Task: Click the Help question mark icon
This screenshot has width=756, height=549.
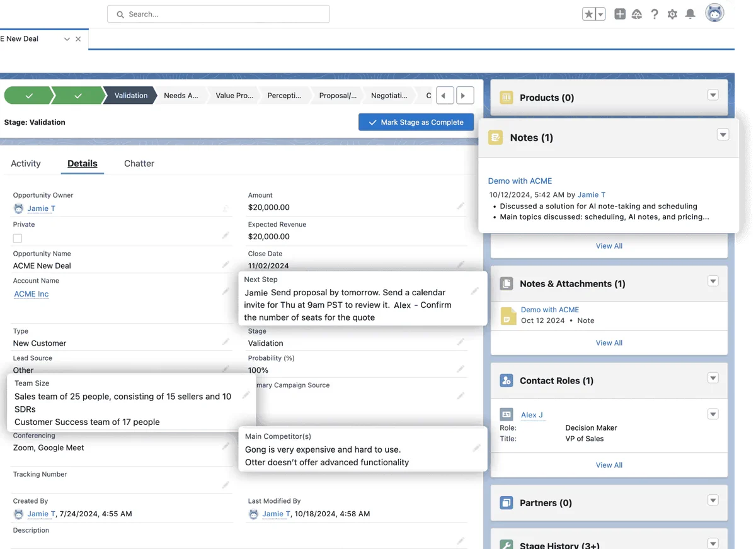Action: 655,13
